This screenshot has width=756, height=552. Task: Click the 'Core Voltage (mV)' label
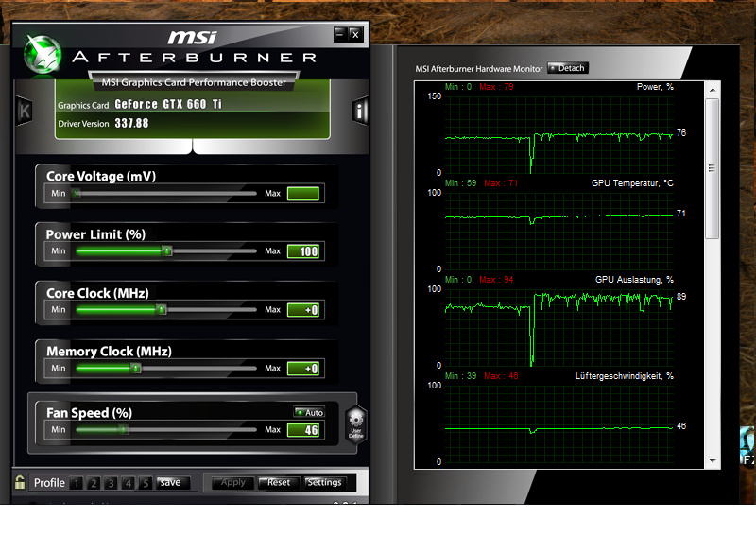coord(101,176)
